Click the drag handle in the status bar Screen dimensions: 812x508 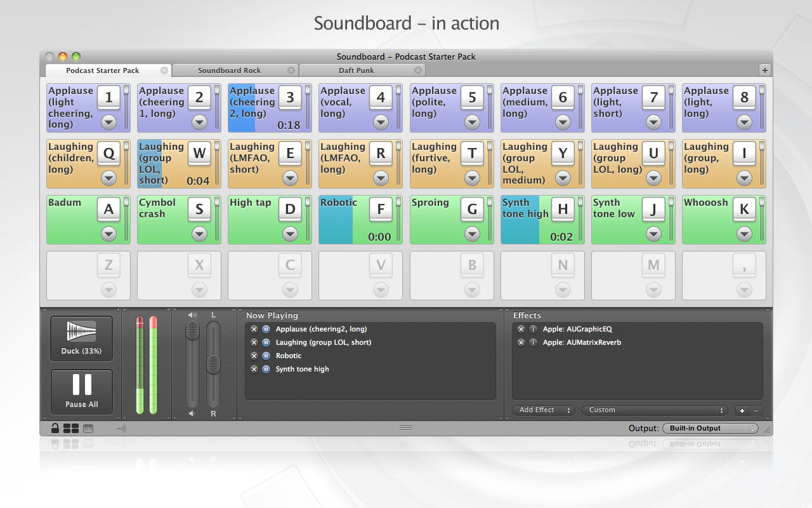pos(406,428)
